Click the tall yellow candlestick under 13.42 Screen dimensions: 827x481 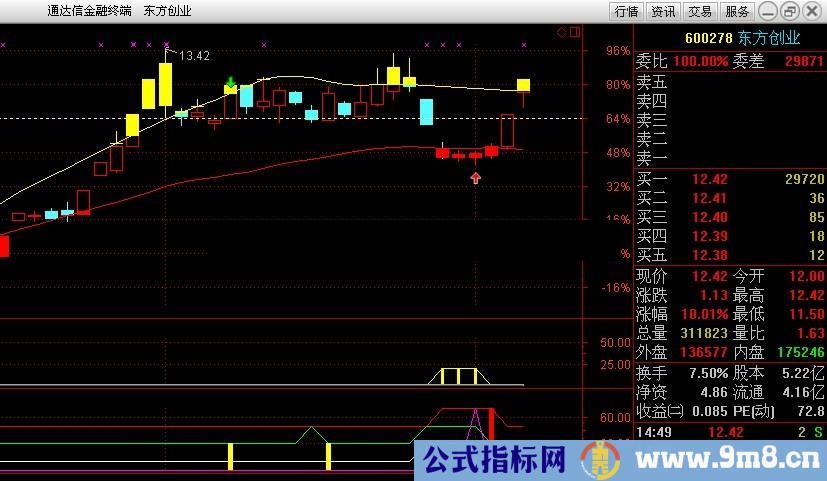(166, 84)
